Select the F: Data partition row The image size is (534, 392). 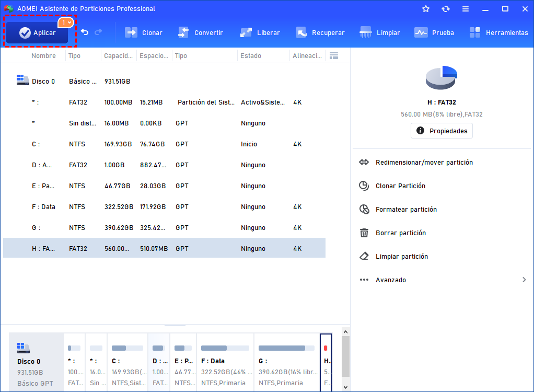click(164, 207)
